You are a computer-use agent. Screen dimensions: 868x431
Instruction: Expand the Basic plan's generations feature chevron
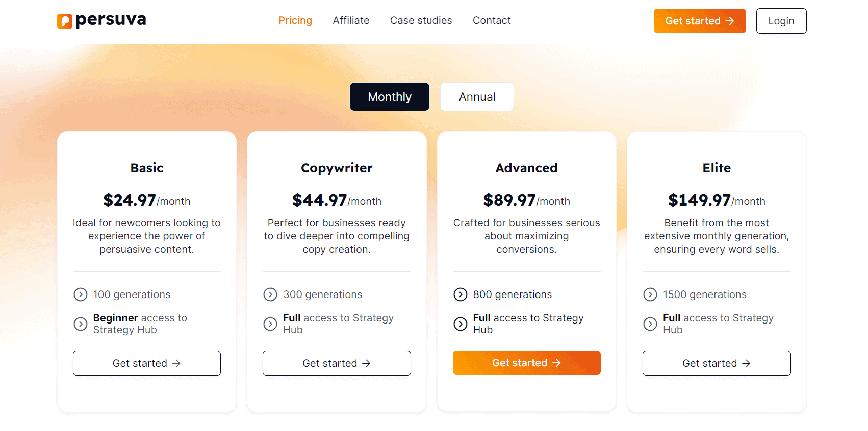tap(80, 294)
